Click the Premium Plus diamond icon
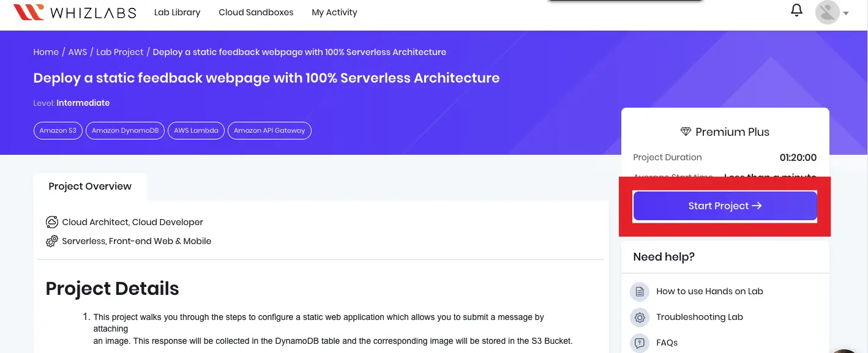Viewport: 868px width, 353px height. 686,132
